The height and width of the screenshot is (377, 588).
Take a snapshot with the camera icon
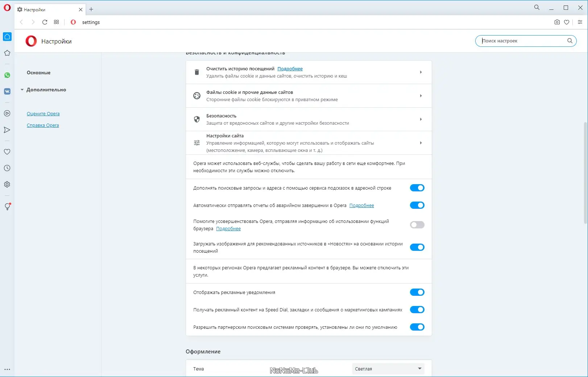coord(557,22)
